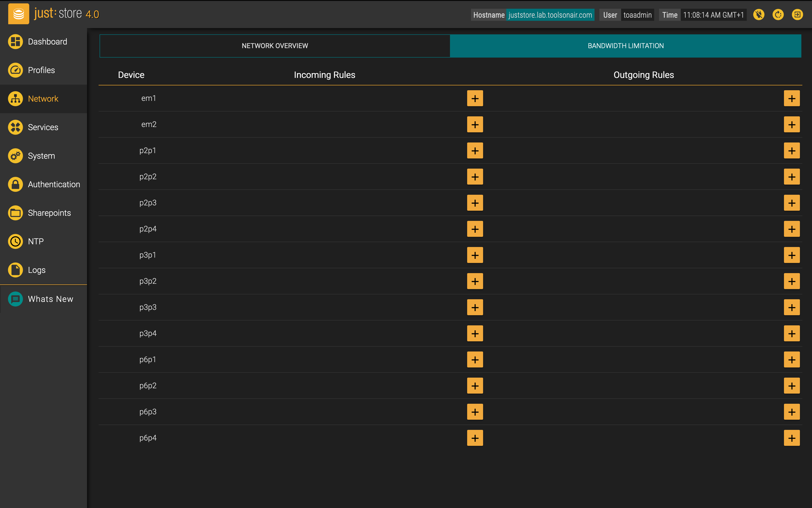Add outgoing rule for em1

tap(791, 98)
